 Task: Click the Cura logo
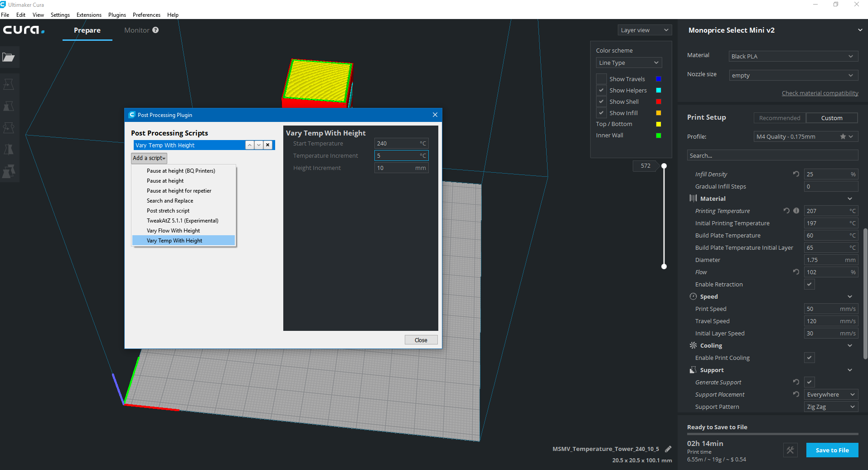24,30
